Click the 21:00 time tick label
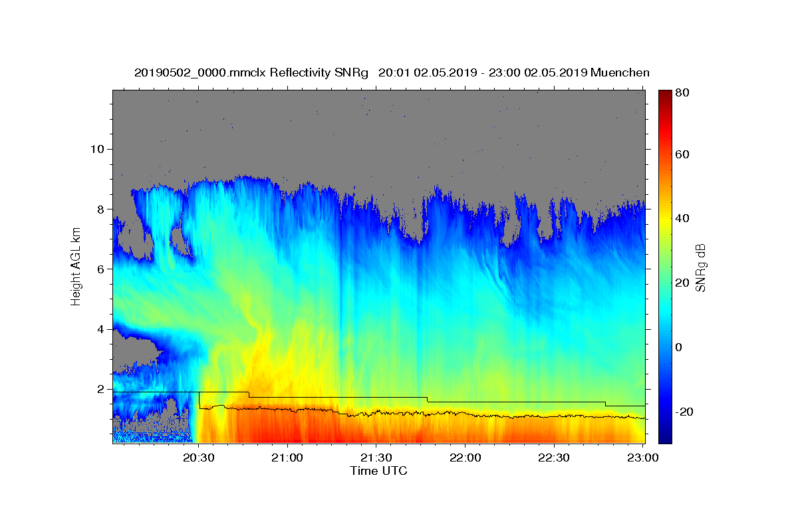The image size is (798, 532). tap(288, 458)
